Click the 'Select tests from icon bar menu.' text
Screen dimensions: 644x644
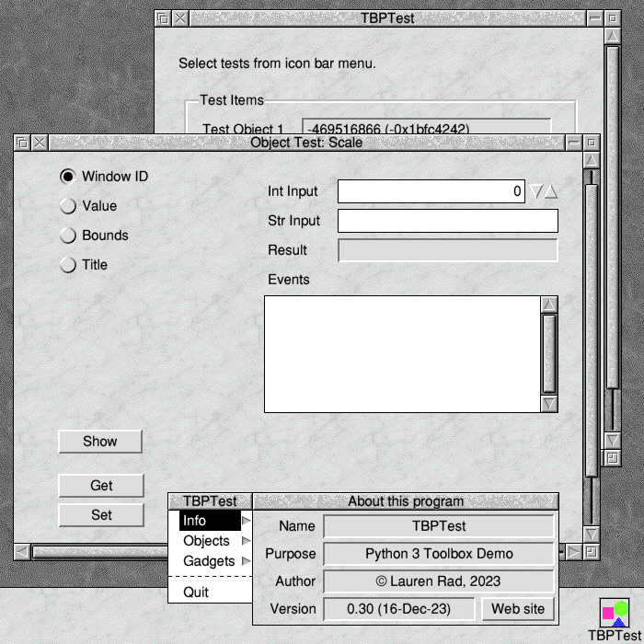tap(277, 63)
